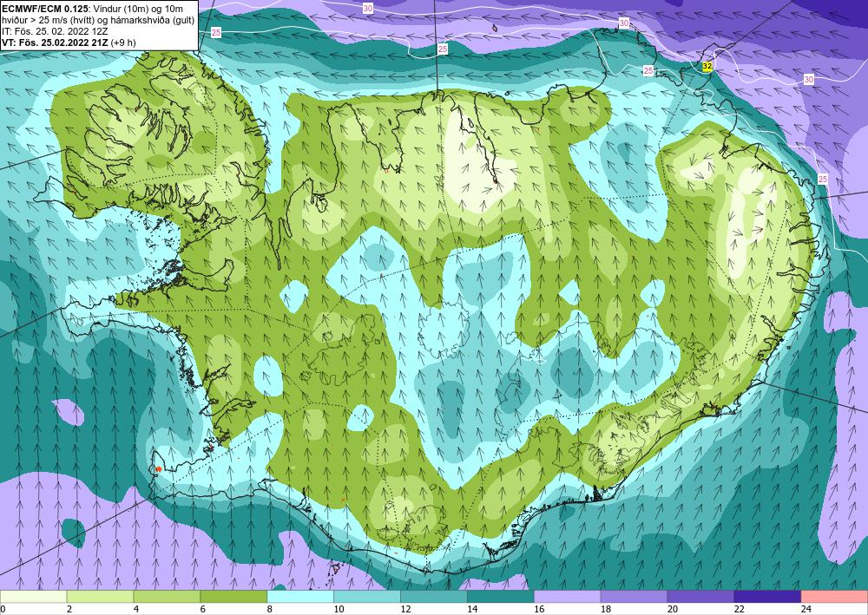Click the pink above-24 legend swatch
Screen dimensions: 868x615
point(834,597)
